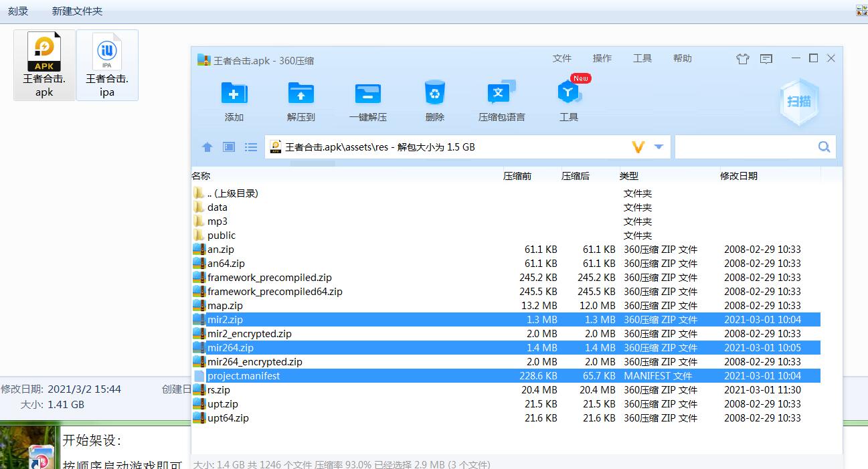Image resolution: width=868 pixels, height=469 pixels.
Task: Select the 王者合击.ipa file thumbnail
Action: tap(107, 65)
